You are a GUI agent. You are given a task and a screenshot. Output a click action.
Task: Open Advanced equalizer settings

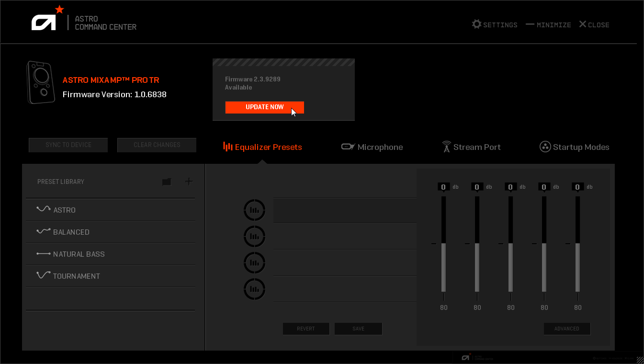[x=567, y=329]
